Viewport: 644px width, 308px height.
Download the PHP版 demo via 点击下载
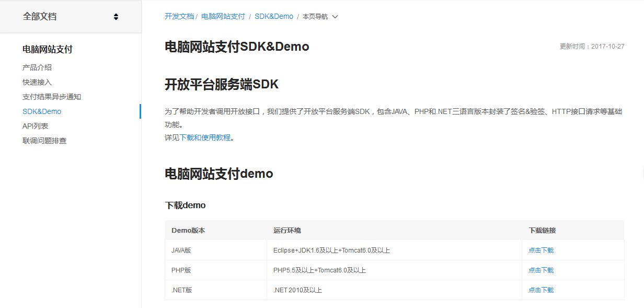click(541, 270)
